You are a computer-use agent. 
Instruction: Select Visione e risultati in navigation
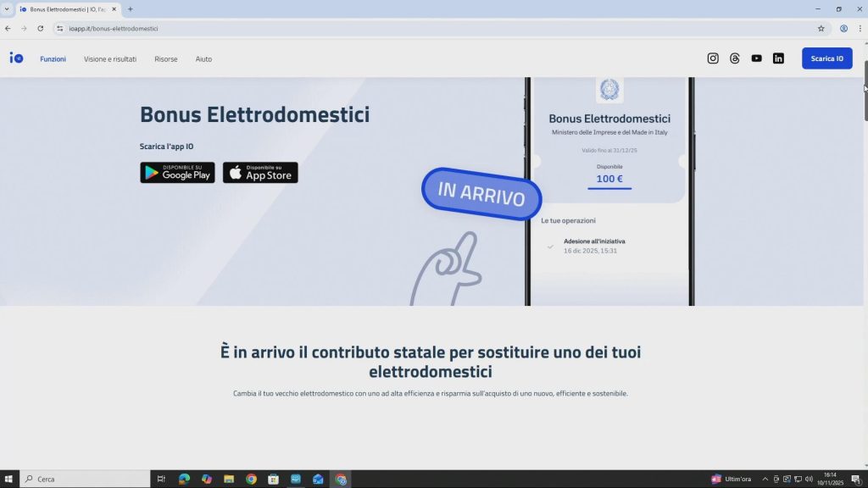pyautogui.click(x=110, y=59)
